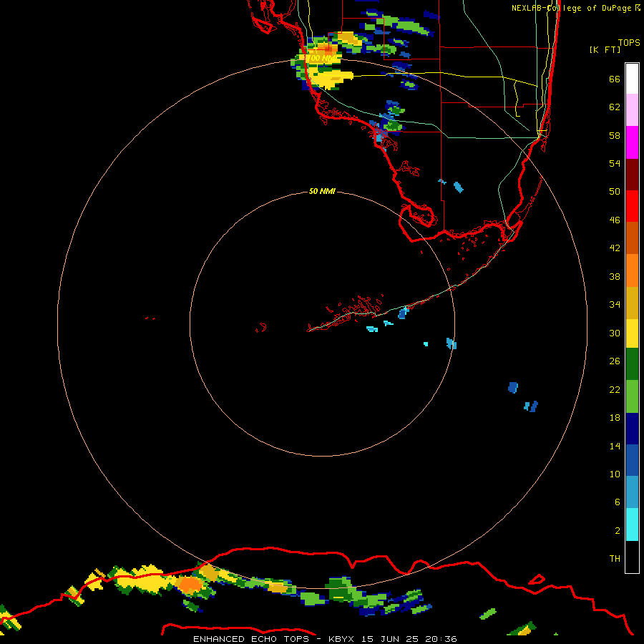Click the 62 value in the legend
Image resolution: width=644 pixels, height=644 pixels.
tap(615, 107)
